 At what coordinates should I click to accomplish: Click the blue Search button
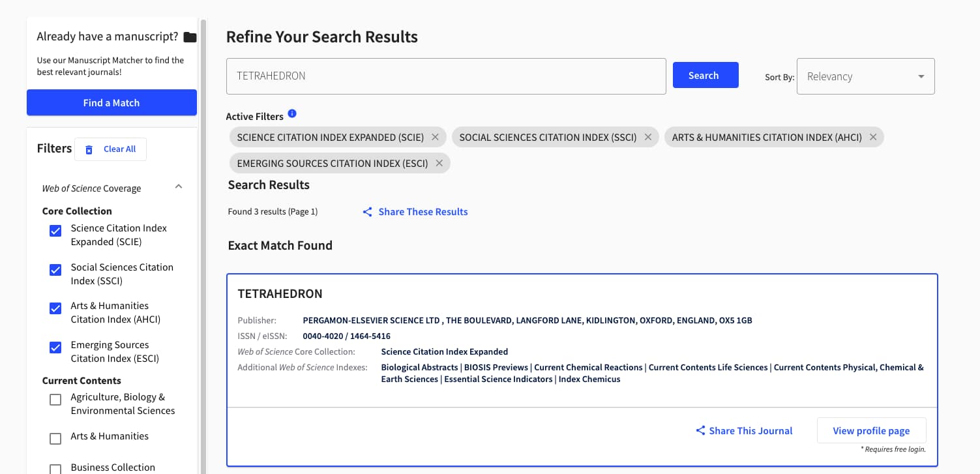point(705,75)
